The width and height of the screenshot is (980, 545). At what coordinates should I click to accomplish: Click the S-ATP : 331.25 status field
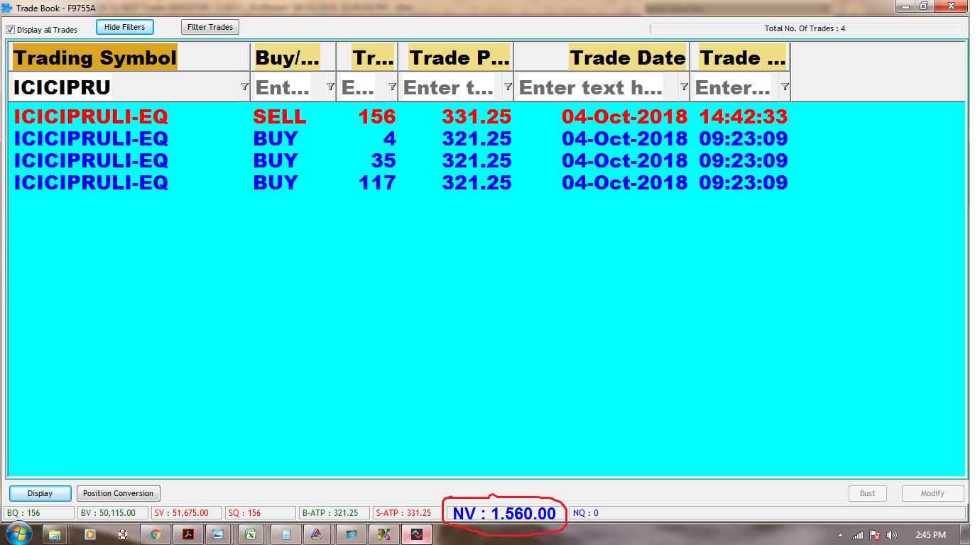click(408, 513)
